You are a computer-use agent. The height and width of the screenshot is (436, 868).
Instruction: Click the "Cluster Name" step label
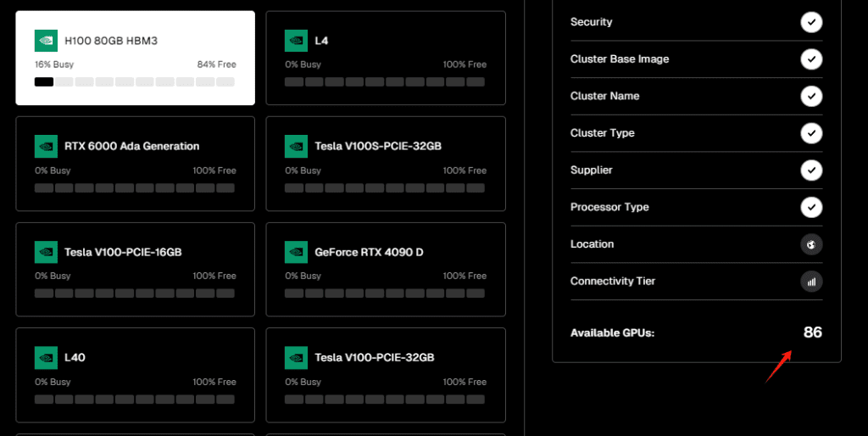[604, 97]
